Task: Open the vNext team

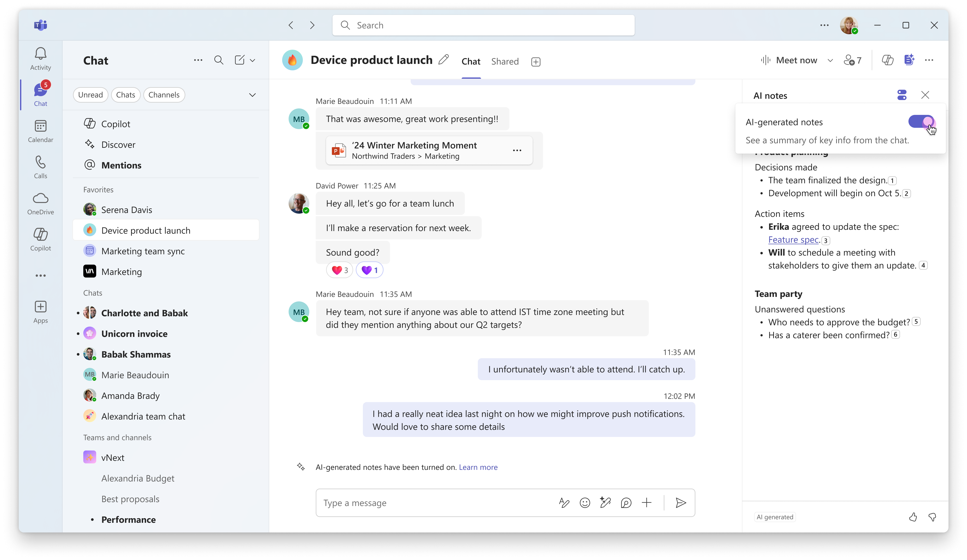Action: coord(166,458)
